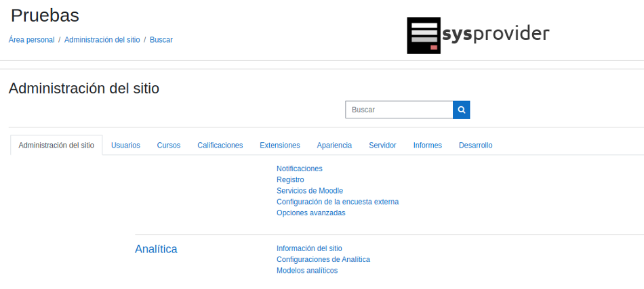The width and height of the screenshot is (644, 289).
Task: Select the Desarrollo tab
Action: pos(475,146)
